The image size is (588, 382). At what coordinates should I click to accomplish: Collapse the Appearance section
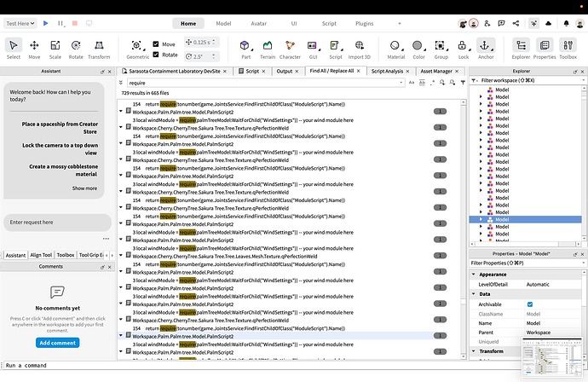[474, 275]
